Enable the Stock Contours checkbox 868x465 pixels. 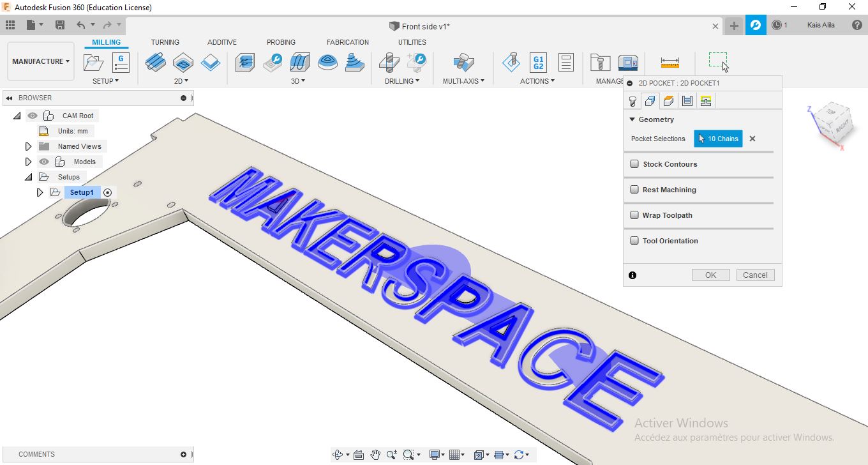pyautogui.click(x=634, y=164)
